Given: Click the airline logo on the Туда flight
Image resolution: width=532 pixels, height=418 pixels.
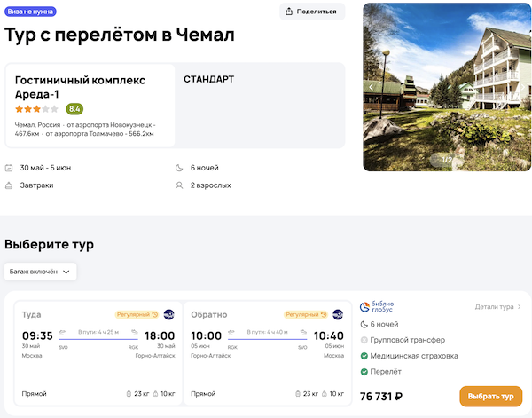Looking at the screenshot, I should click(169, 314).
